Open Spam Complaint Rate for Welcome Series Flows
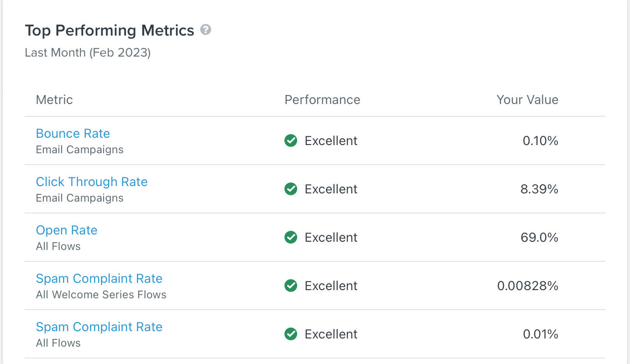 (x=99, y=279)
